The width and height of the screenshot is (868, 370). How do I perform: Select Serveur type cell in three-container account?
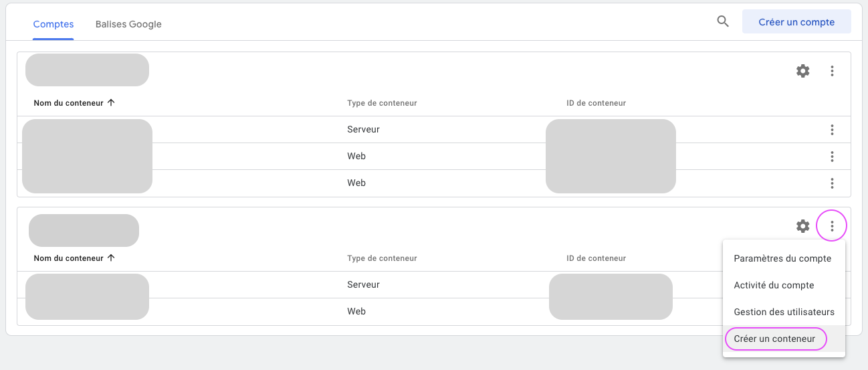click(x=363, y=130)
